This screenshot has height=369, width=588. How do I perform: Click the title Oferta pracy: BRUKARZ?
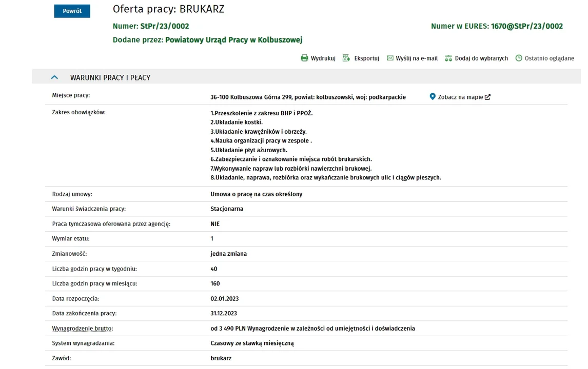168,9
